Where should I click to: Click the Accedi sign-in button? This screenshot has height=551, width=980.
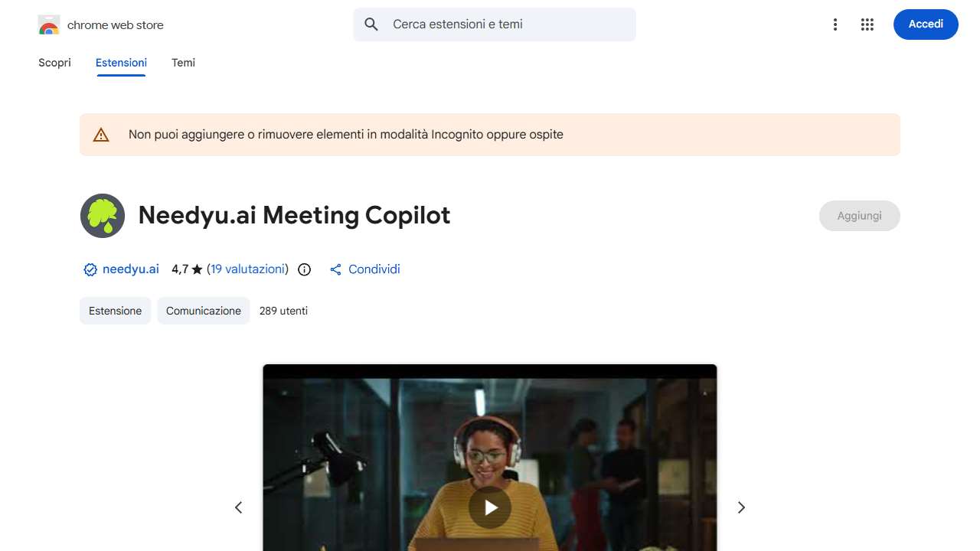click(x=926, y=24)
